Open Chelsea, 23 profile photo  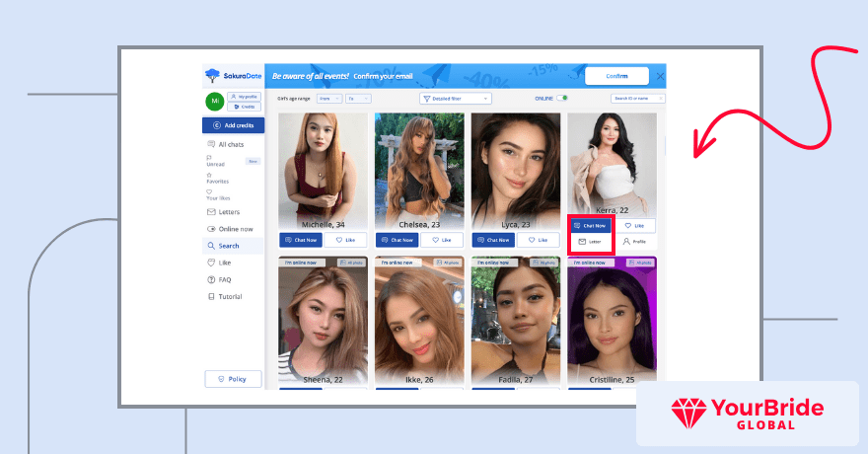coord(419,171)
